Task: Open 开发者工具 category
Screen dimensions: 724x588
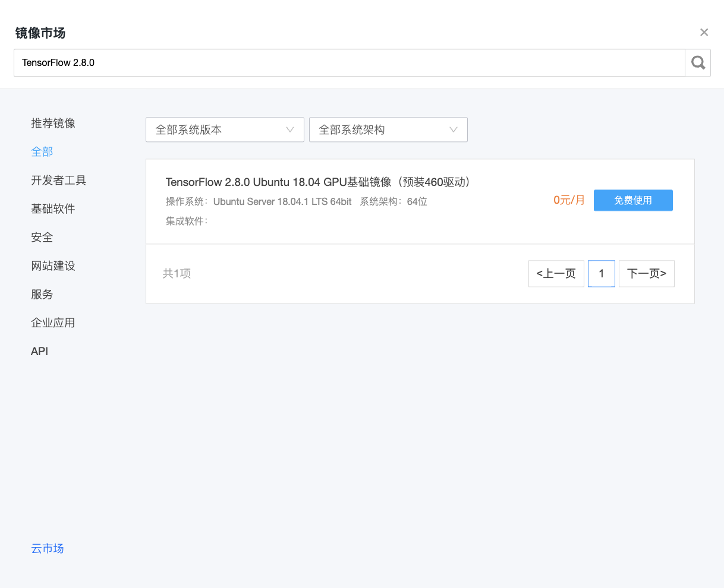Action: [x=59, y=180]
